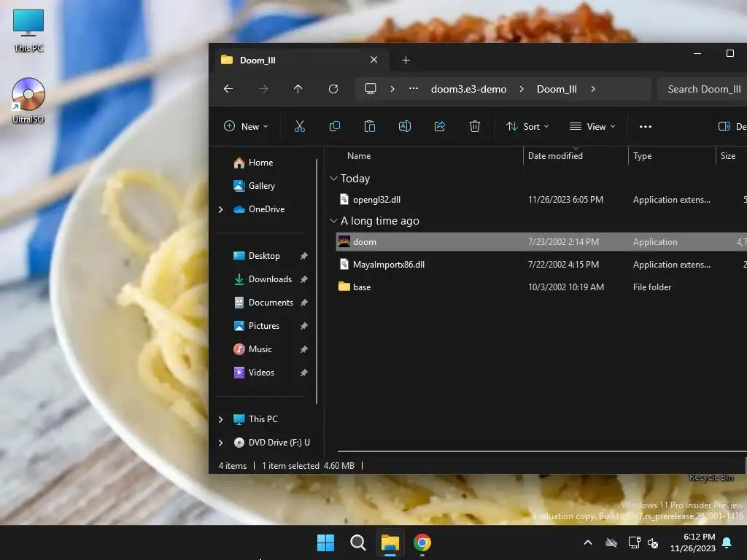This screenshot has width=747, height=560.
Task: Click the network status tray icon
Action: (x=634, y=542)
